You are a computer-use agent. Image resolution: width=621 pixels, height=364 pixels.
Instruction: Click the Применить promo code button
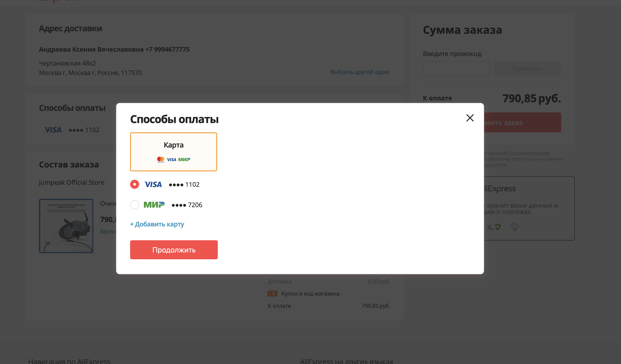coord(527,68)
